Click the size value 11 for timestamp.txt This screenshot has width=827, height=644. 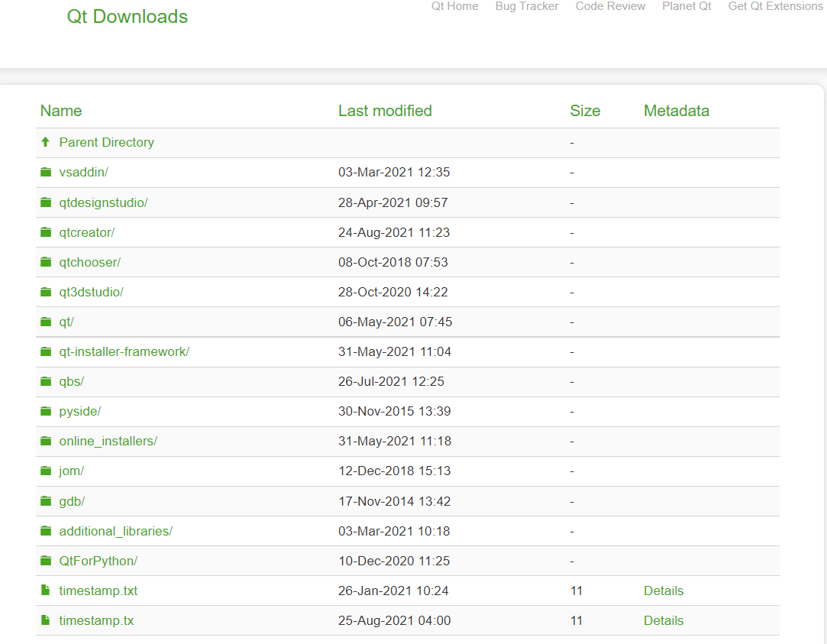(x=576, y=591)
